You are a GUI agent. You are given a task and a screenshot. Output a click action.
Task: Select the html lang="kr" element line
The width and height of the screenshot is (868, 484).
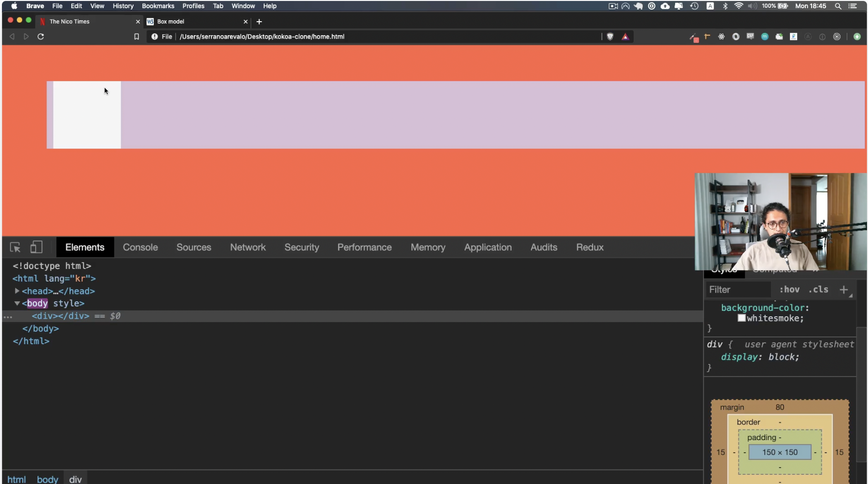click(54, 279)
